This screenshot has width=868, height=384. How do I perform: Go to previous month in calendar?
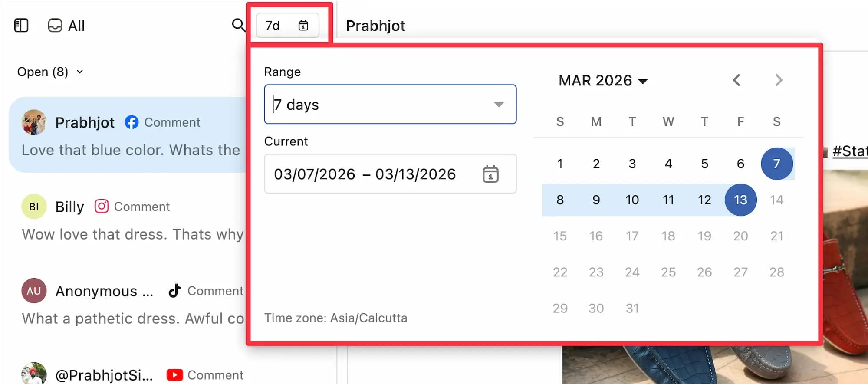(x=736, y=80)
